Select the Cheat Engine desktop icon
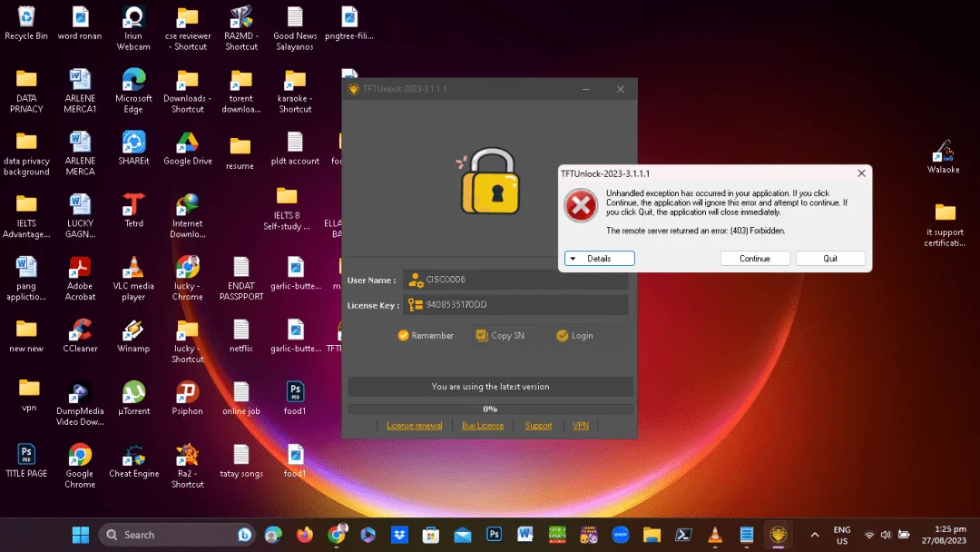Image resolution: width=980 pixels, height=552 pixels. (133, 460)
